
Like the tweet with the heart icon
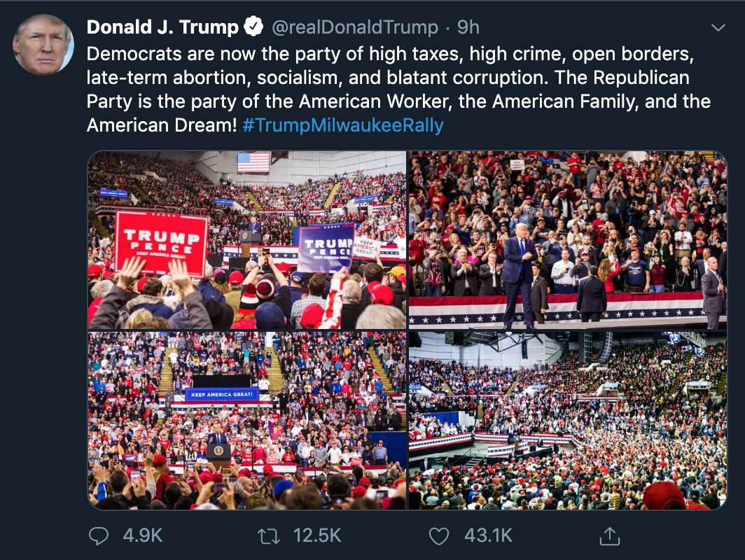click(438, 536)
